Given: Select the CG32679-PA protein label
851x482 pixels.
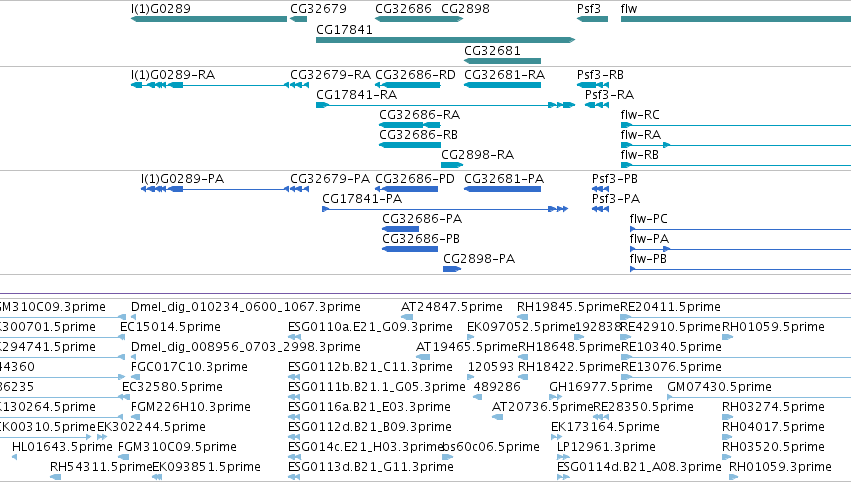Looking at the screenshot, I should coord(330,179).
